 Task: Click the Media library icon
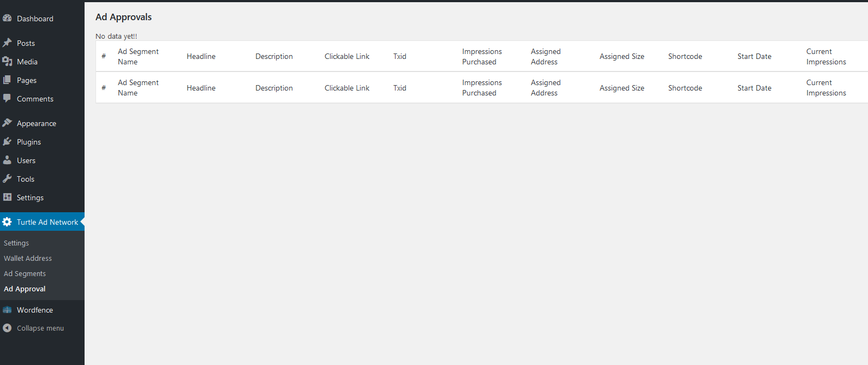(x=7, y=61)
